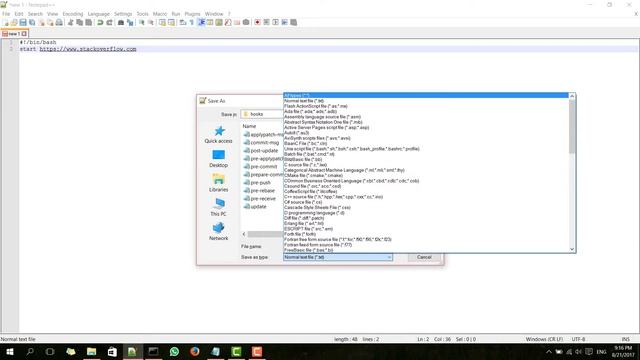Click file list horizontal scroll left arrow
This screenshot has width=640, height=360.
[244, 234]
